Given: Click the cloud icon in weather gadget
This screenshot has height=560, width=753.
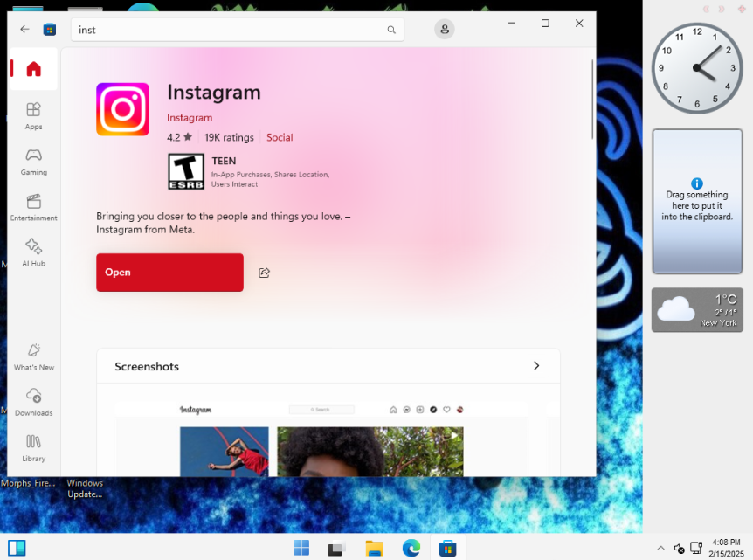Looking at the screenshot, I should click(676, 308).
